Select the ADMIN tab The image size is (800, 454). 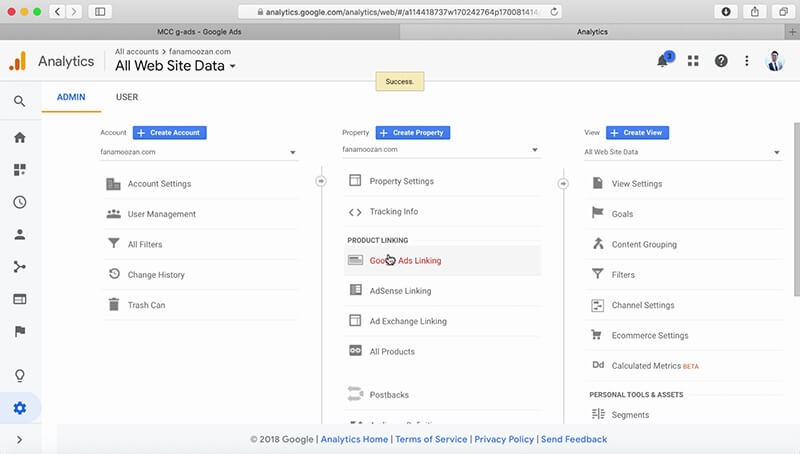(71, 97)
